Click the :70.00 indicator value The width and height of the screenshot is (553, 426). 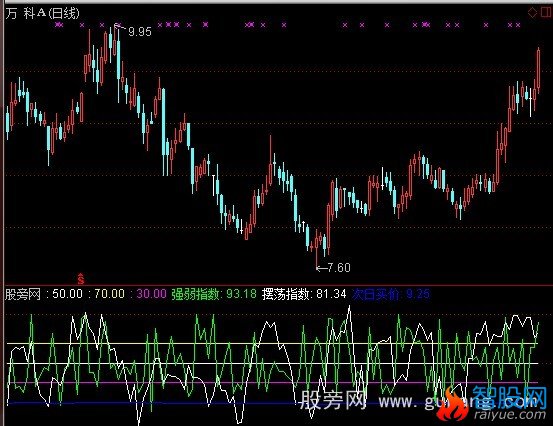(106, 294)
